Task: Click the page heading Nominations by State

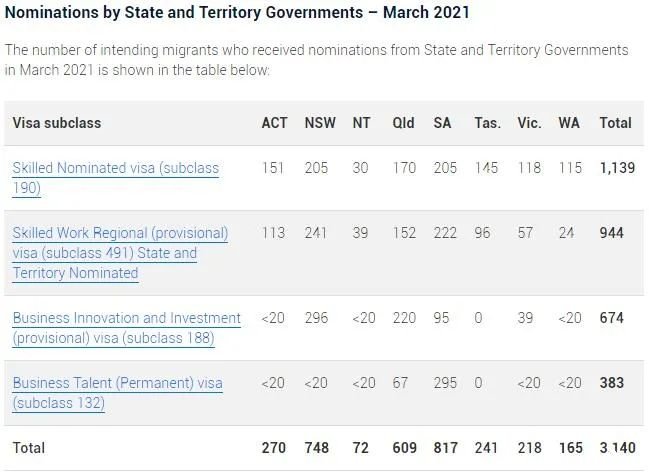Action: click(x=237, y=12)
